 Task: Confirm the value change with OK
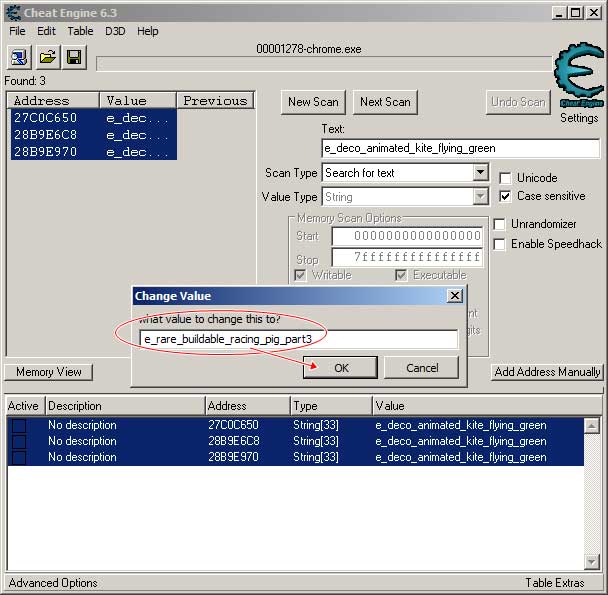[x=340, y=368]
